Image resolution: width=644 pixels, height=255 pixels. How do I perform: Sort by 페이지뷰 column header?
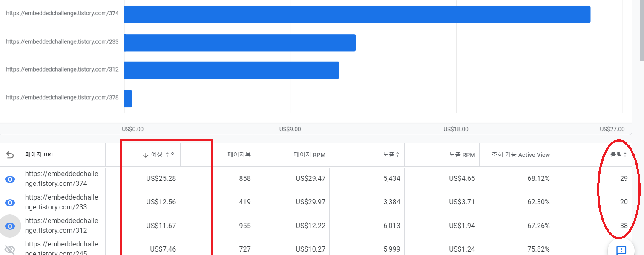[239, 155]
